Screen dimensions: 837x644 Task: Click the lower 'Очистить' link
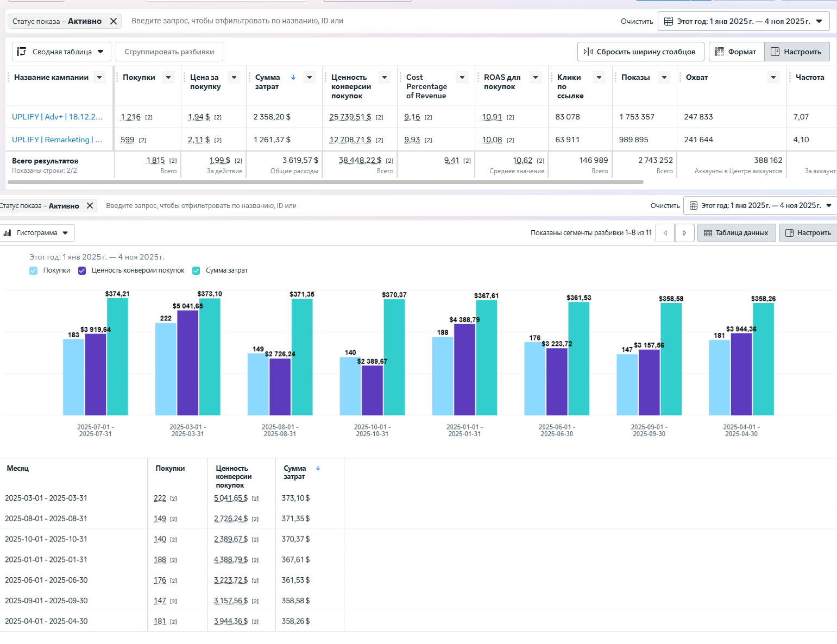pyautogui.click(x=665, y=205)
